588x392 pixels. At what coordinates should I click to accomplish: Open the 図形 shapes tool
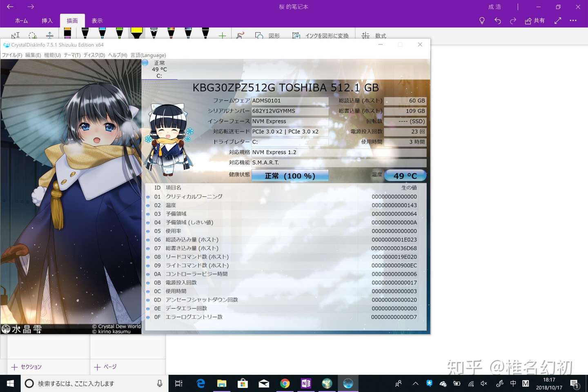point(267,36)
